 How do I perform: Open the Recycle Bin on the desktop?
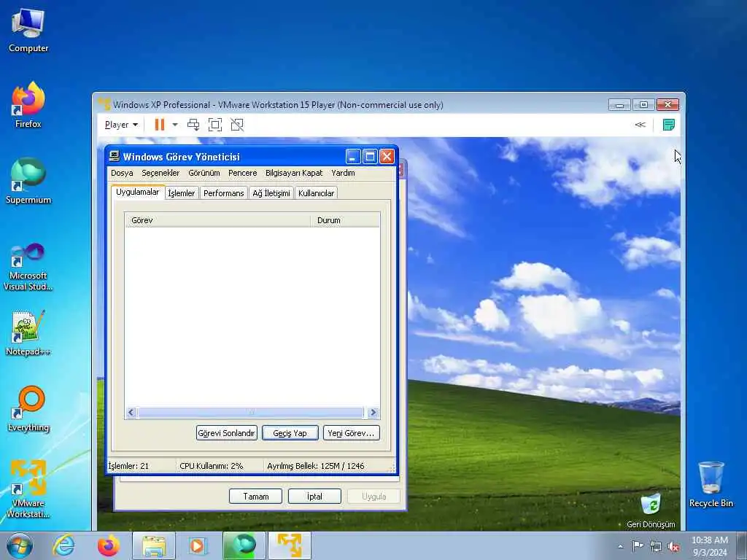(711, 484)
